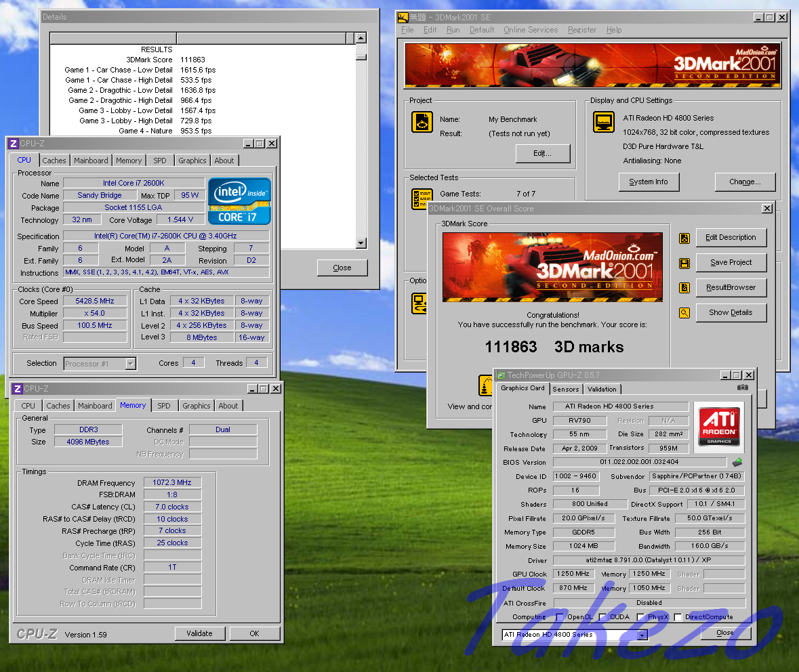This screenshot has width=799, height=672.
Task: Open the Default menu
Action: point(482,30)
